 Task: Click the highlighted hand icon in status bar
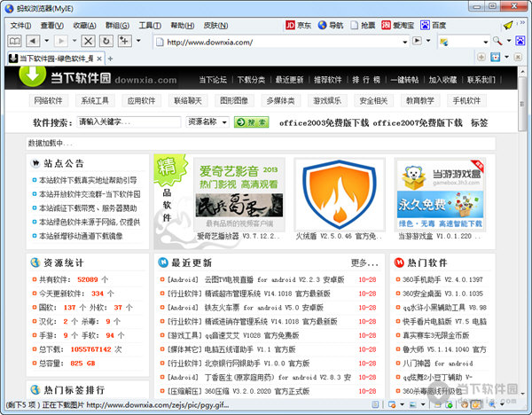click(476, 404)
